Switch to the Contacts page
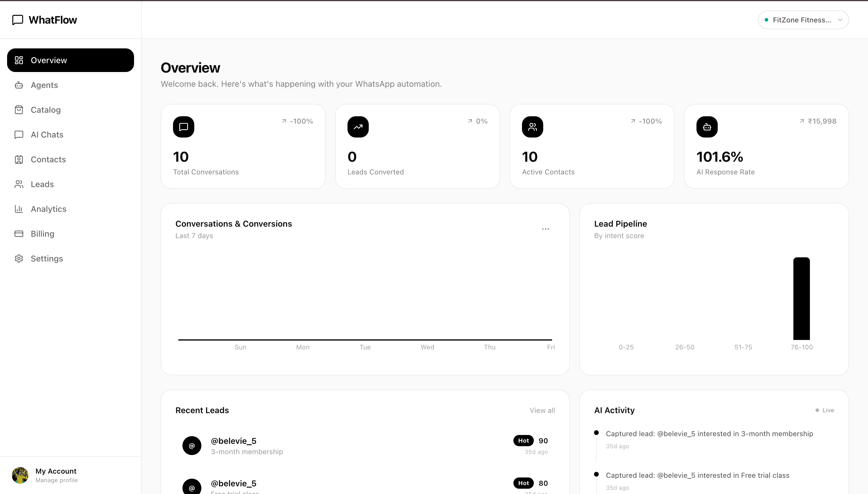This screenshot has width=868, height=494. click(71, 159)
